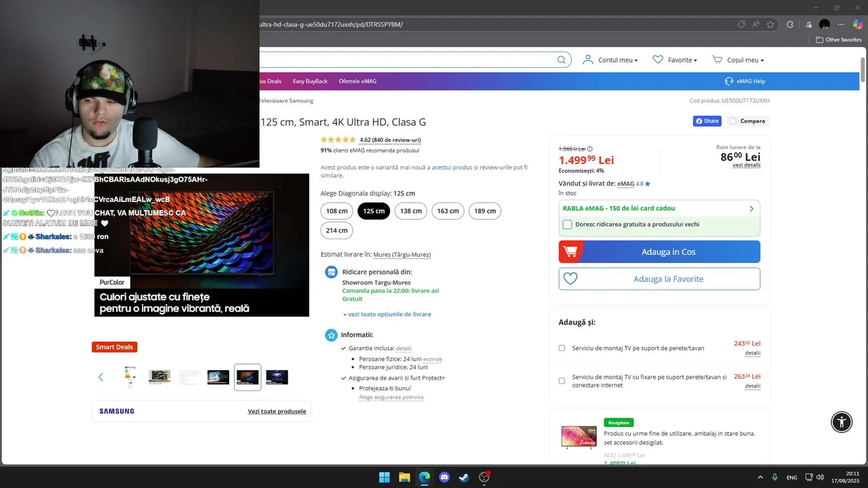Open Vezi toate produsele Samsung link
Viewport: 868px width, 488px height.
(x=277, y=411)
